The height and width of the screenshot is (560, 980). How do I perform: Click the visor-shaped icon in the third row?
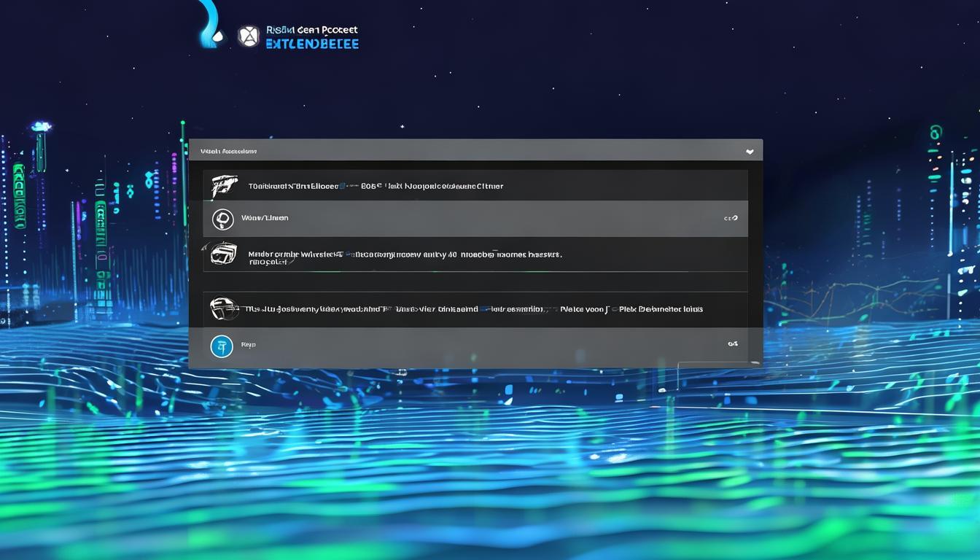(223, 254)
